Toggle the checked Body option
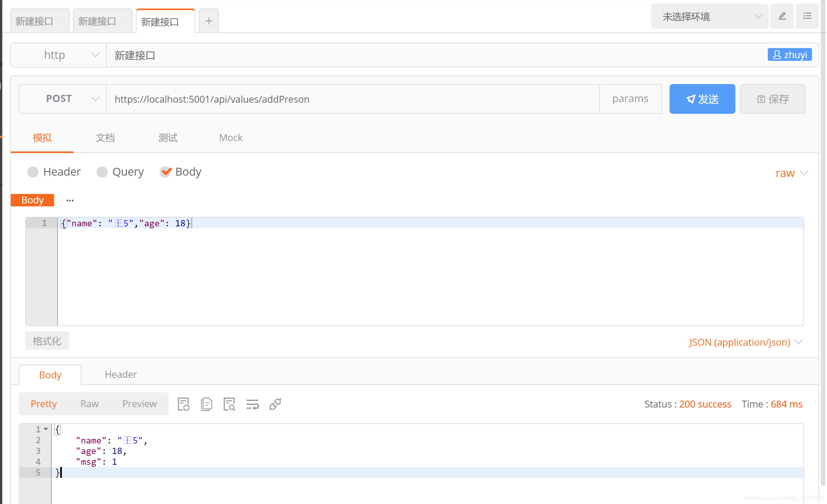The height and width of the screenshot is (504, 827). pyautogui.click(x=166, y=172)
